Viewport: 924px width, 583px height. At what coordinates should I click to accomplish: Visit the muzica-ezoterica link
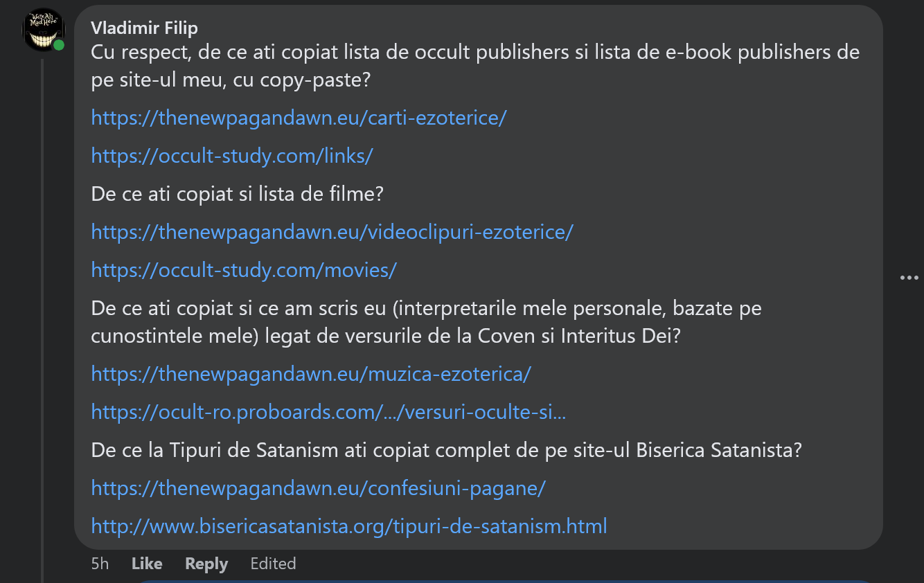pyautogui.click(x=311, y=374)
